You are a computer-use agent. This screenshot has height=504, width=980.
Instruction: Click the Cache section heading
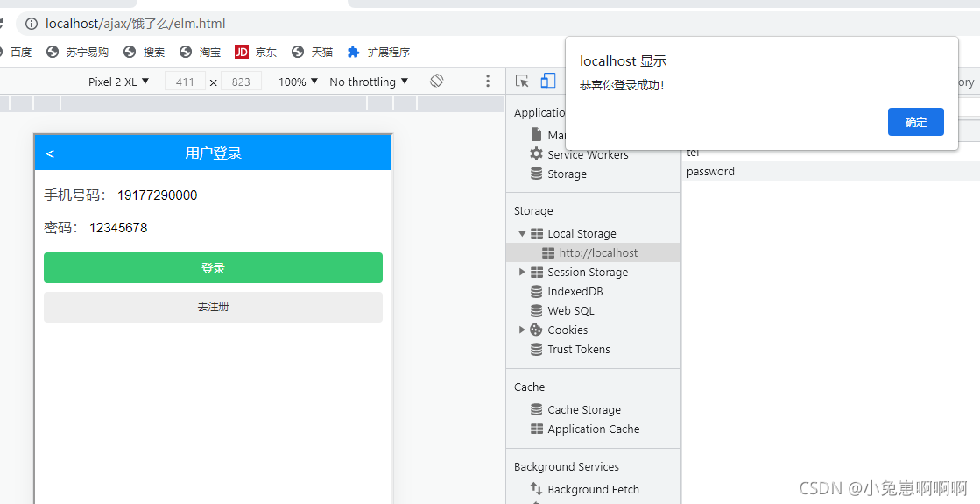529,387
